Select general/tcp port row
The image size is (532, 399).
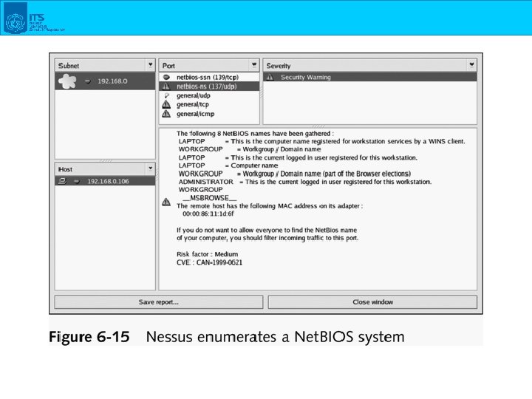pyautogui.click(x=209, y=104)
